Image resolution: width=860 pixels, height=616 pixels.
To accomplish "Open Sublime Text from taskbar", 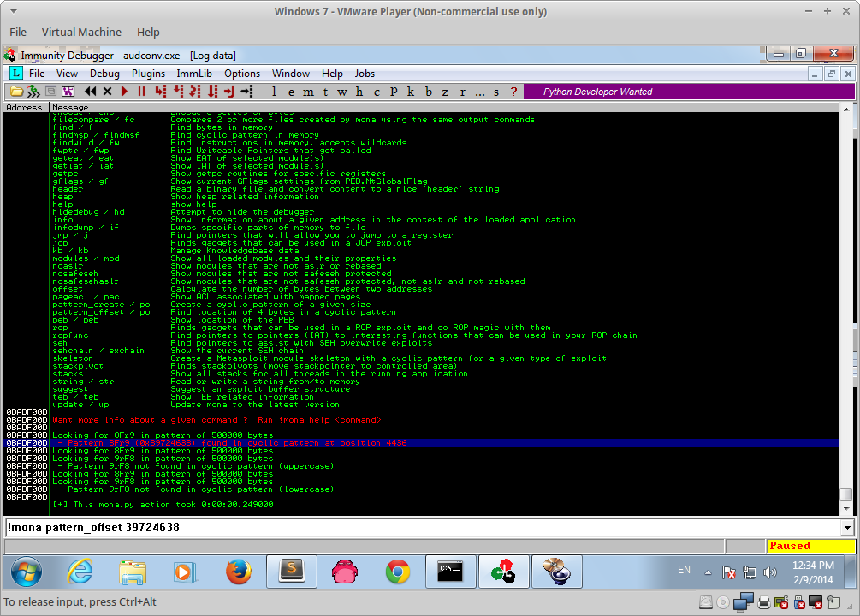I will 292,571.
